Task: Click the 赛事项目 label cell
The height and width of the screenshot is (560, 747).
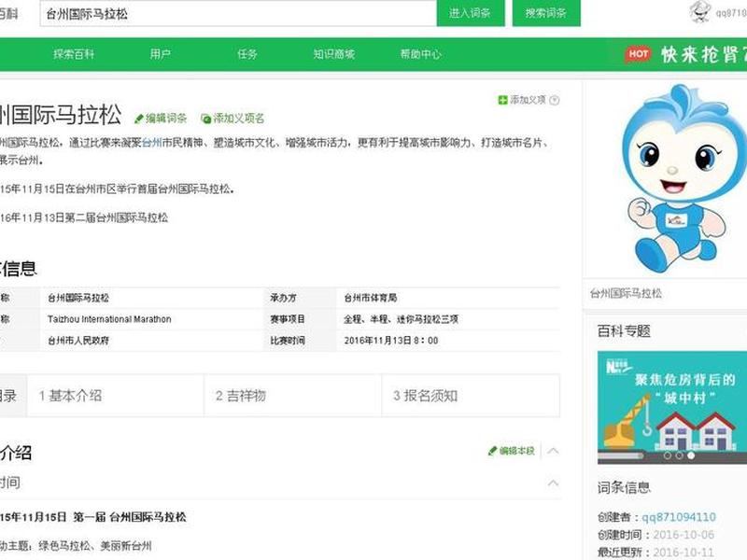Action: tap(300, 319)
